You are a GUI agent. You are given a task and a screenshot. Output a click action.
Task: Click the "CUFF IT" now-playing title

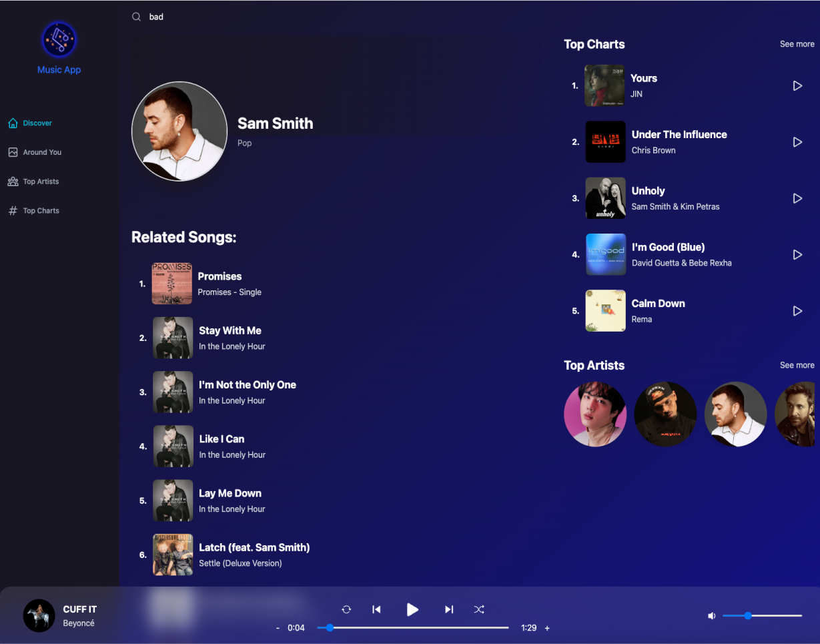point(80,609)
